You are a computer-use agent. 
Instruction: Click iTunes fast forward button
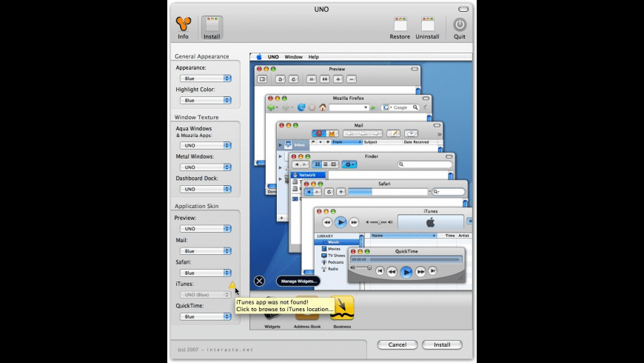pos(354,222)
